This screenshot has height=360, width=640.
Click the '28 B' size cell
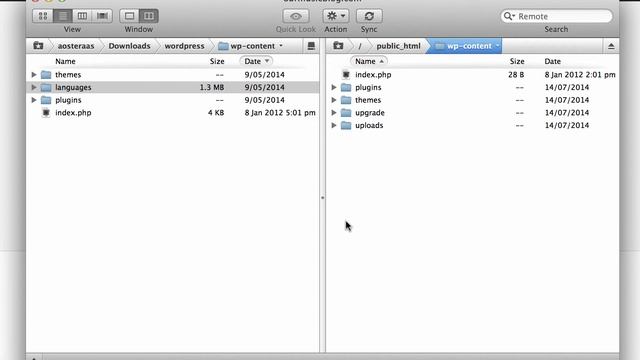point(516,75)
